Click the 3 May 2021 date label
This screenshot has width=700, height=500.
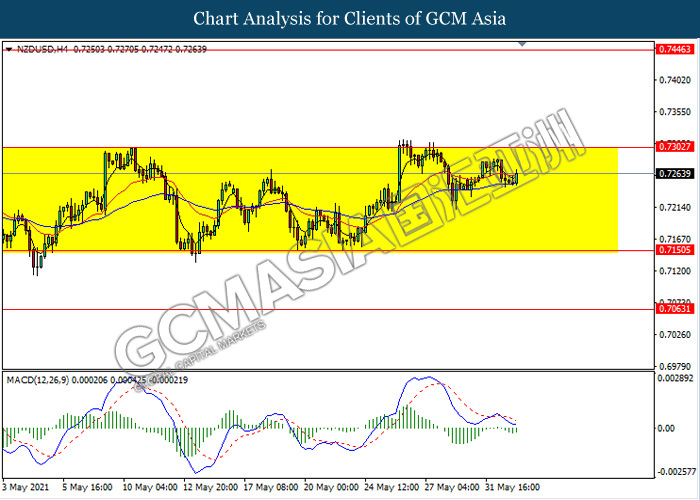[x=25, y=487]
